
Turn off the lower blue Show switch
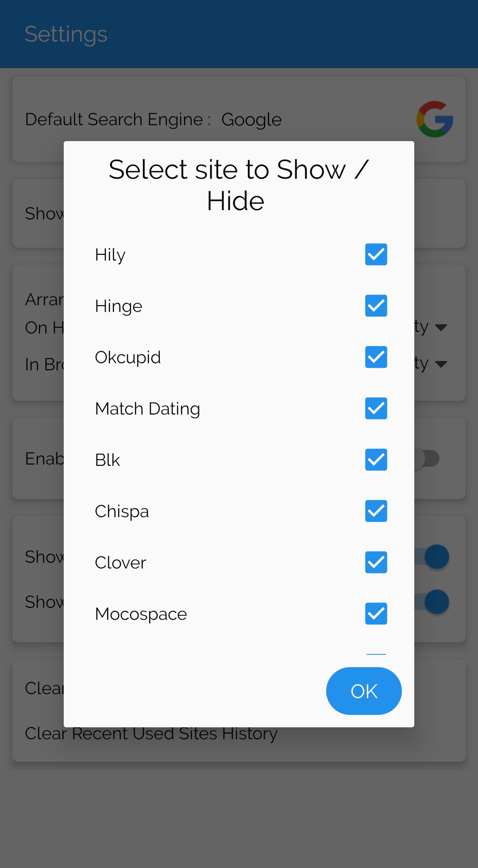pos(436,602)
